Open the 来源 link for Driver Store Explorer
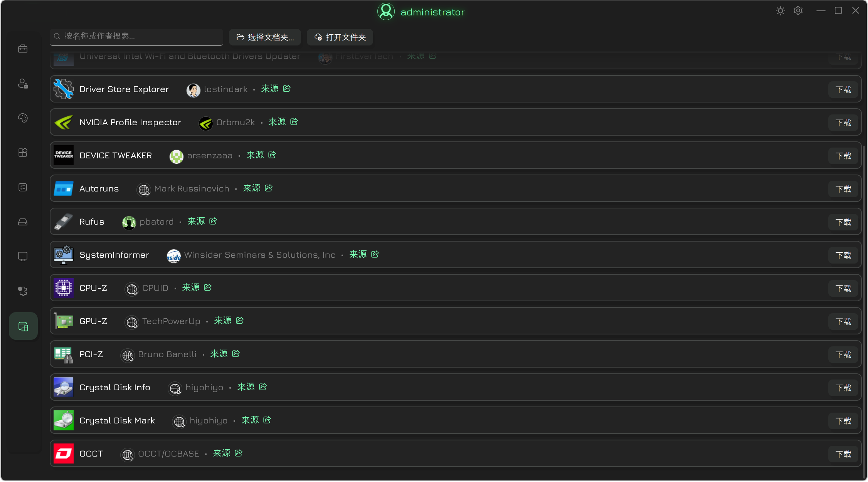The width and height of the screenshot is (868, 482). [276, 89]
